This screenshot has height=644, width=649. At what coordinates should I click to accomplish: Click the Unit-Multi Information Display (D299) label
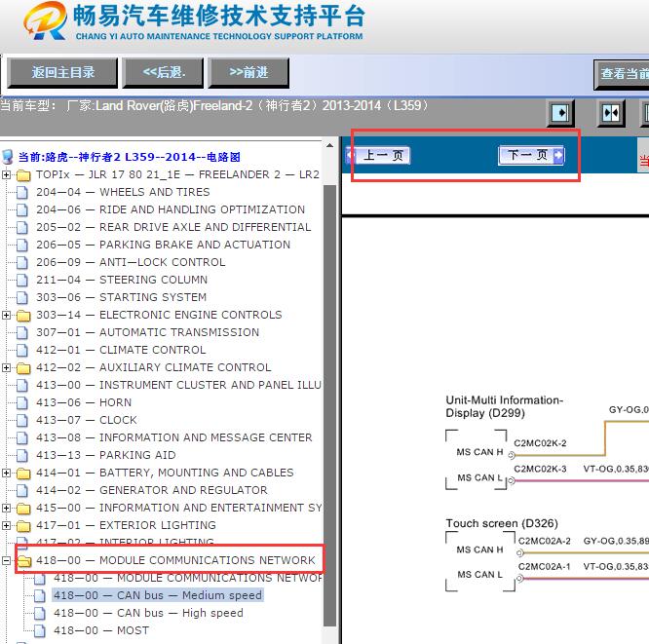(504, 406)
